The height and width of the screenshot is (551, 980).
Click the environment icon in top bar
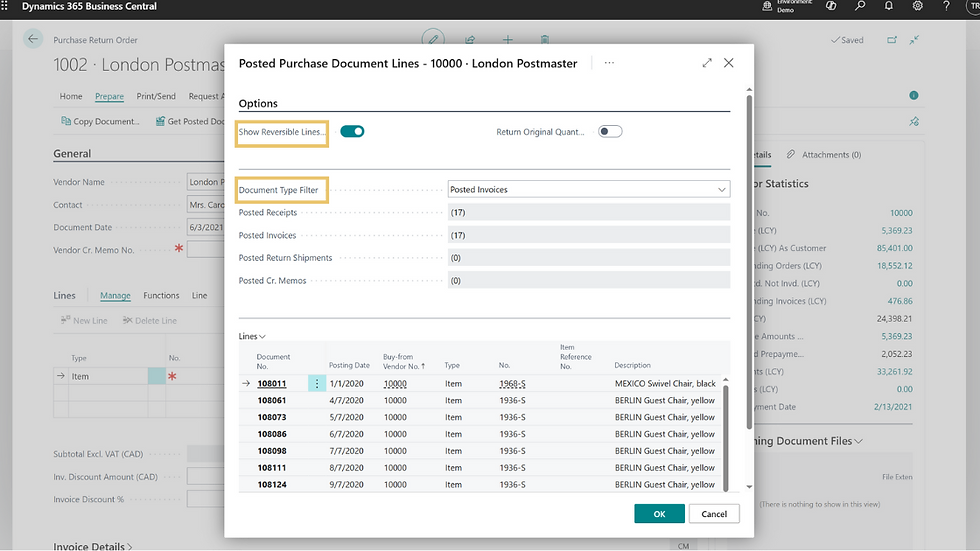pos(767,6)
